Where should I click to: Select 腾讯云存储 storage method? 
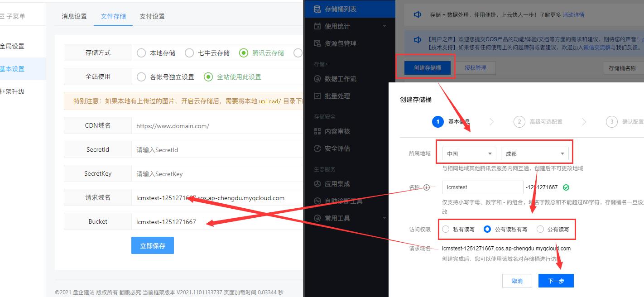coord(262,53)
